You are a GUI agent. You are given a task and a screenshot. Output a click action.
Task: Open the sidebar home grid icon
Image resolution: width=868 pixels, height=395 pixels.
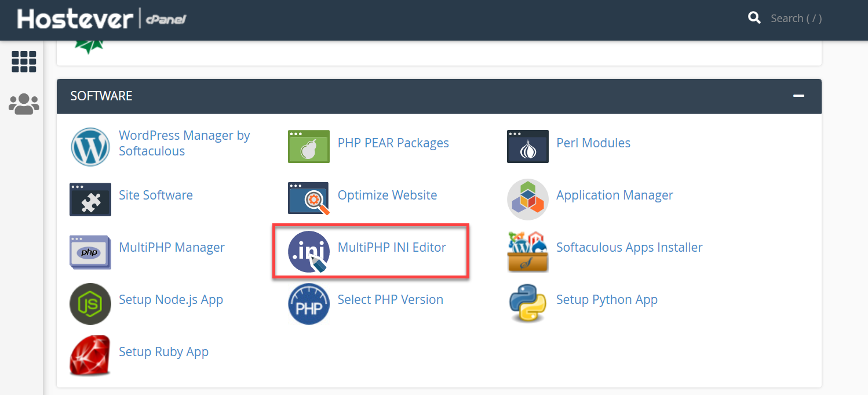pyautogui.click(x=24, y=61)
